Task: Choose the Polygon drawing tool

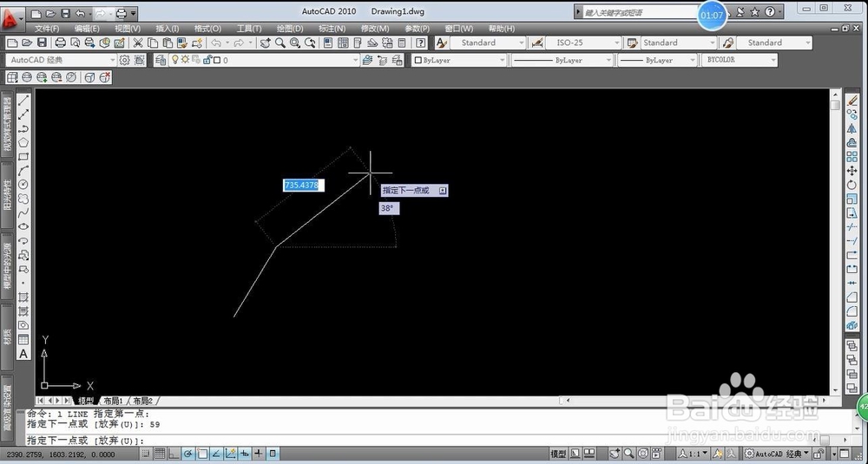Action: tap(23, 143)
